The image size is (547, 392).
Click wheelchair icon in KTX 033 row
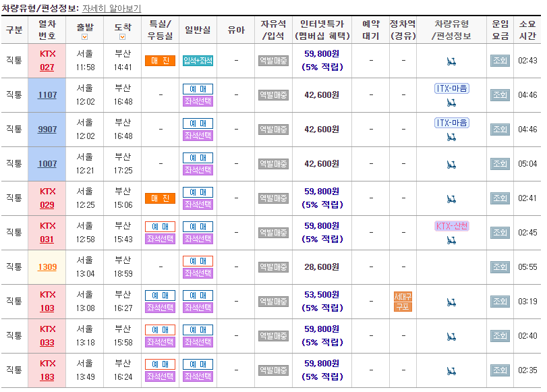tap(451, 337)
